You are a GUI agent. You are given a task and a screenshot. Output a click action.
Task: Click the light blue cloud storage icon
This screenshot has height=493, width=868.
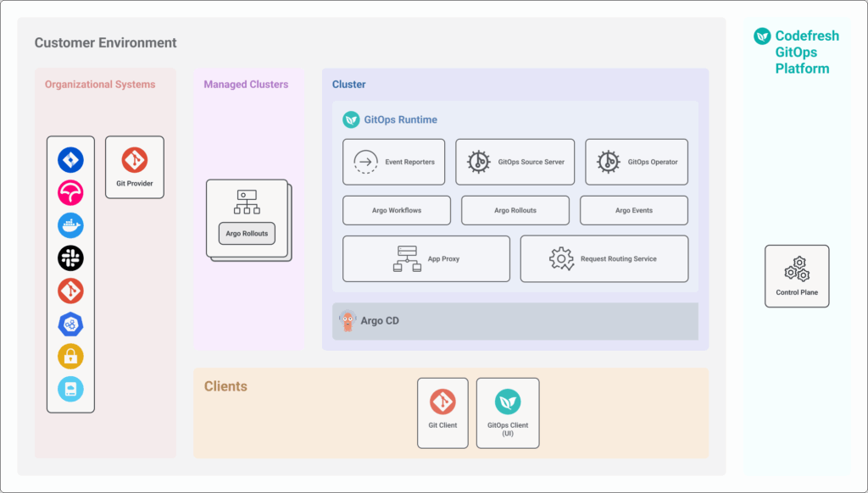point(70,389)
